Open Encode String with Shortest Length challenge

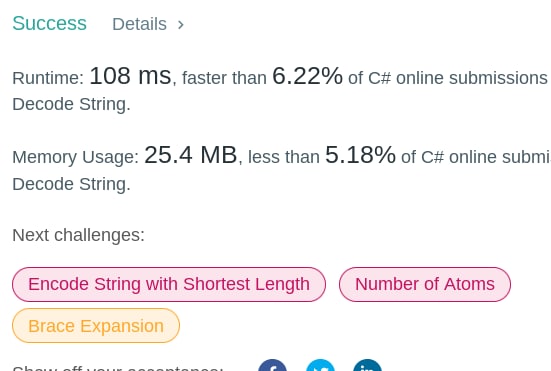(169, 284)
